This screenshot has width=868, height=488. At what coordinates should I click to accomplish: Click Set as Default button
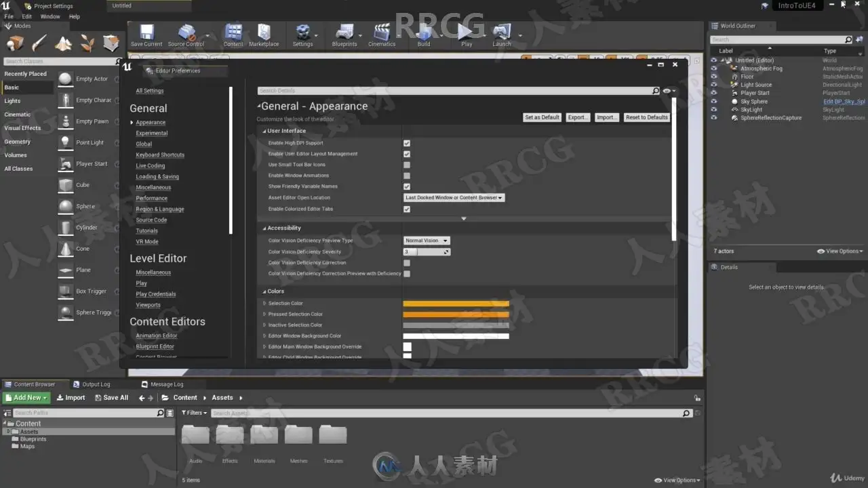[542, 117]
